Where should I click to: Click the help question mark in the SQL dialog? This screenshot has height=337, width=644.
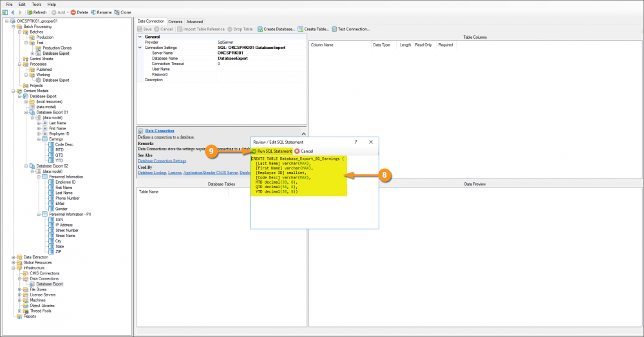(355, 142)
